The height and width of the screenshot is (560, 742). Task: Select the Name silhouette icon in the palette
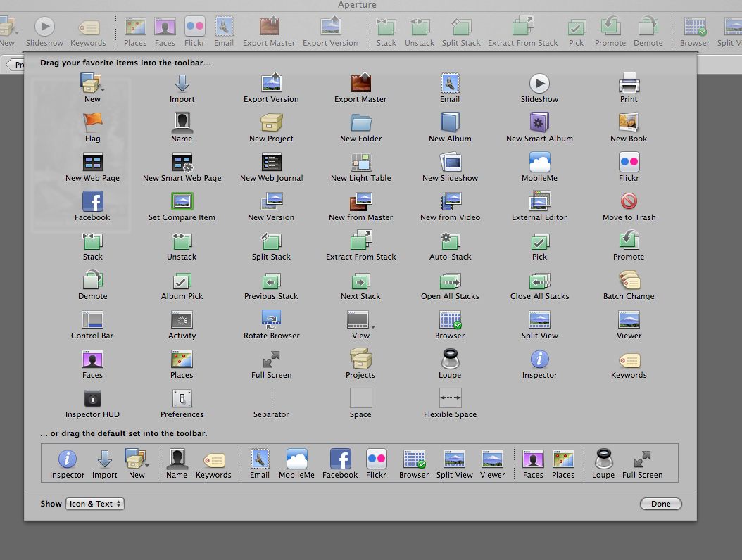pyautogui.click(x=182, y=122)
